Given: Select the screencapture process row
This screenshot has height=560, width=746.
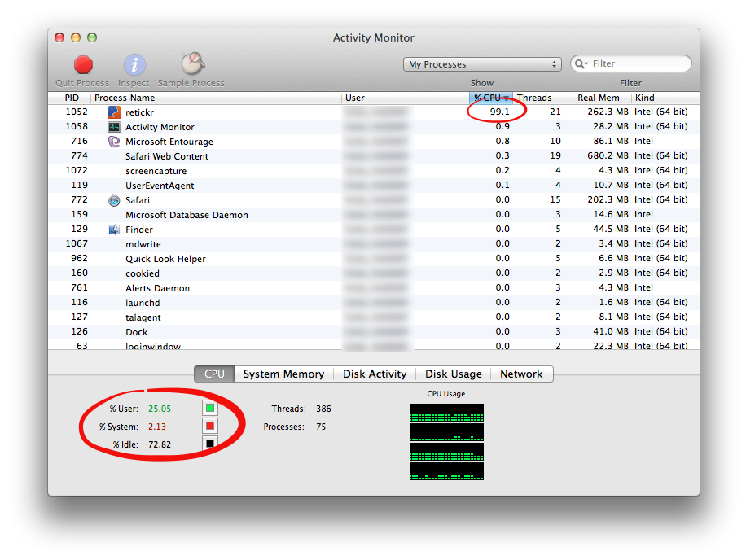Looking at the screenshot, I should click(374, 171).
